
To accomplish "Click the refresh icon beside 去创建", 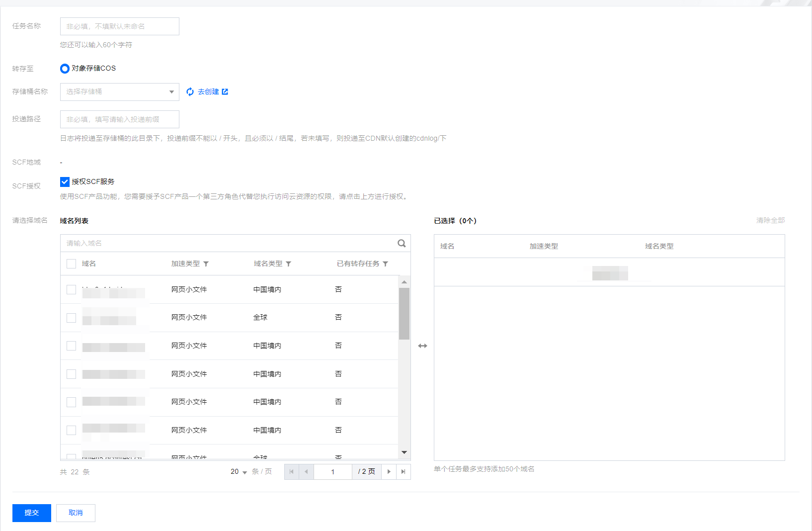I will [x=190, y=92].
